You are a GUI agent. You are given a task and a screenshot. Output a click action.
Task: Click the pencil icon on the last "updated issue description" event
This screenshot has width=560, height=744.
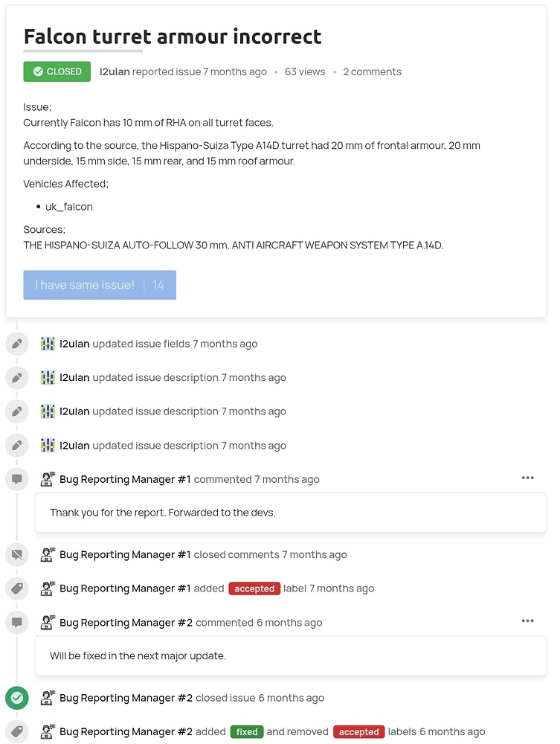click(x=16, y=445)
